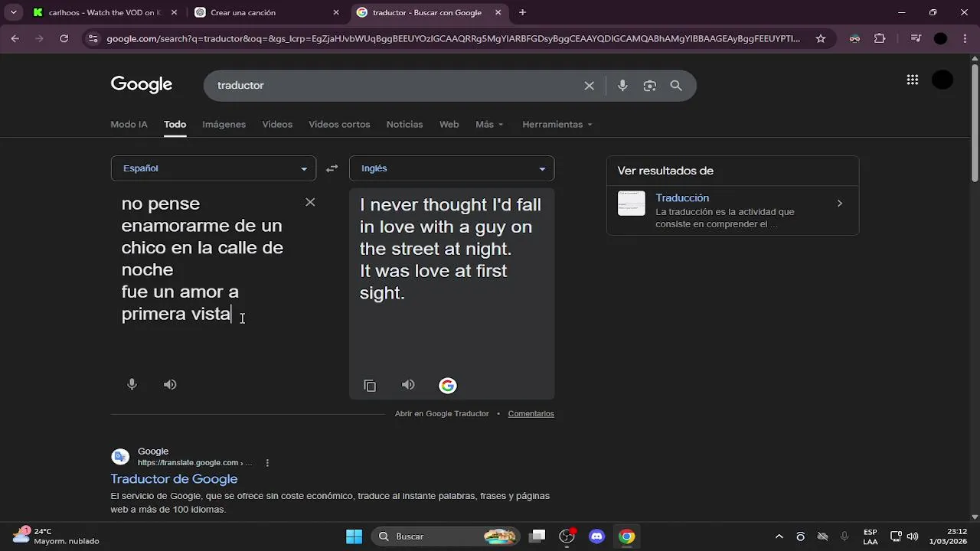Open a new browser tab
Viewport: 980px width, 551px height.
pyautogui.click(x=523, y=12)
